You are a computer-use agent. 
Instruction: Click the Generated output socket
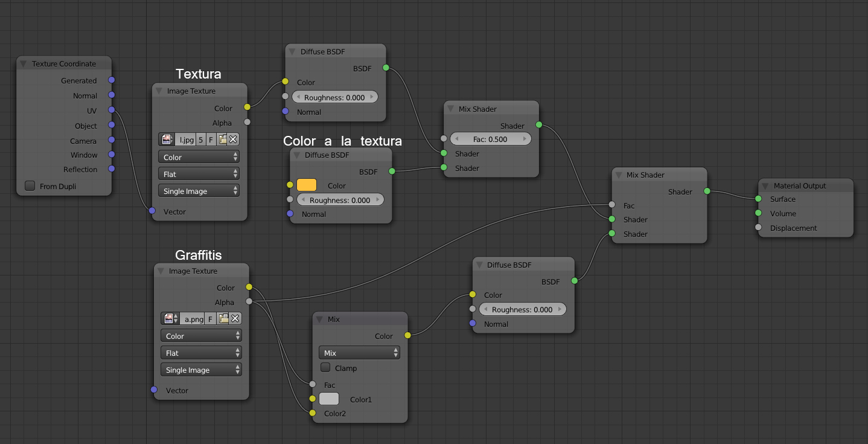(111, 80)
